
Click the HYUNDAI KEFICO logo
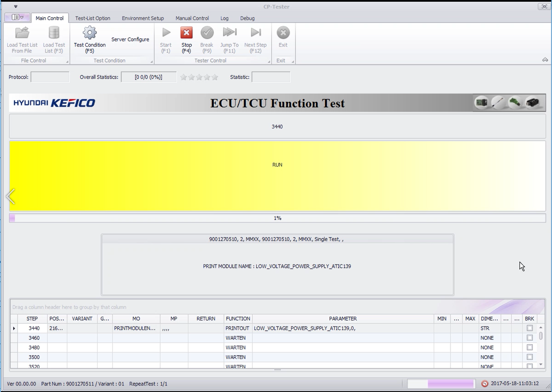pos(54,103)
